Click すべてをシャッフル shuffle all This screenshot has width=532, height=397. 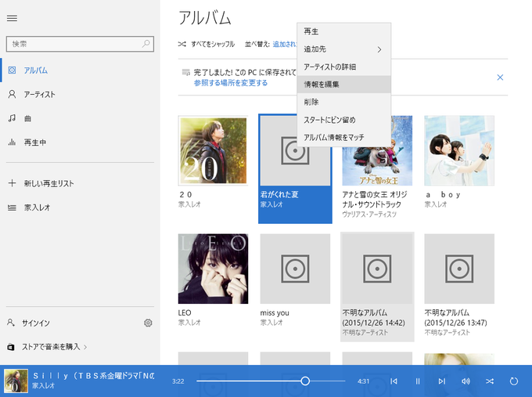207,44
